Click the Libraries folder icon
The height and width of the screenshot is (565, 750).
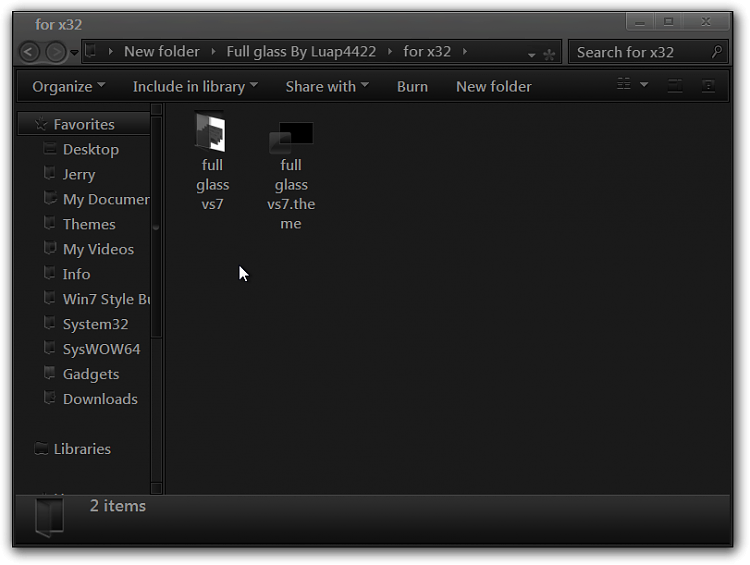click(41, 448)
